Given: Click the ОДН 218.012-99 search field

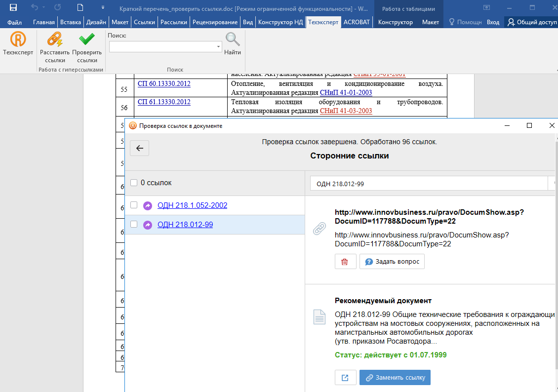Looking at the screenshot, I should [x=429, y=184].
